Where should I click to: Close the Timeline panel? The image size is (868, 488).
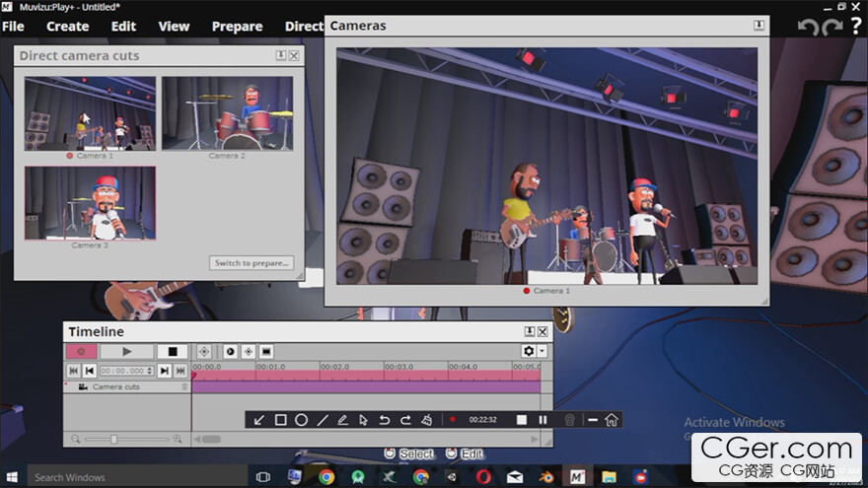click(x=542, y=331)
